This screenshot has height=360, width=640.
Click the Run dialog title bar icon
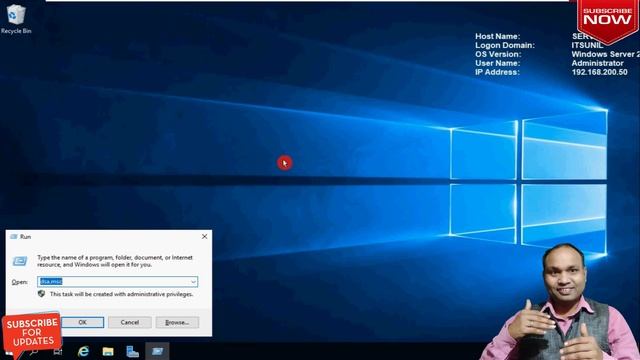(x=14, y=237)
